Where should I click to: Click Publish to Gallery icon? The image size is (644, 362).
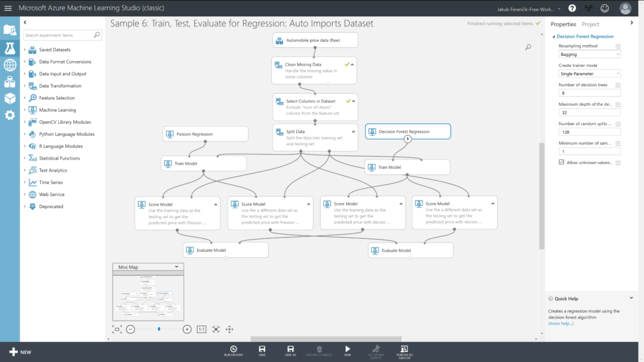[404, 351]
